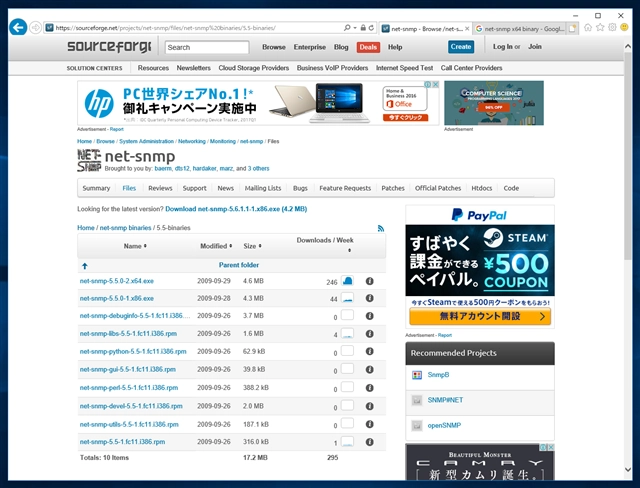
Task: Open net-snmp-libs-5.5-1.fc11.i386.rpm link
Action: coord(128,334)
